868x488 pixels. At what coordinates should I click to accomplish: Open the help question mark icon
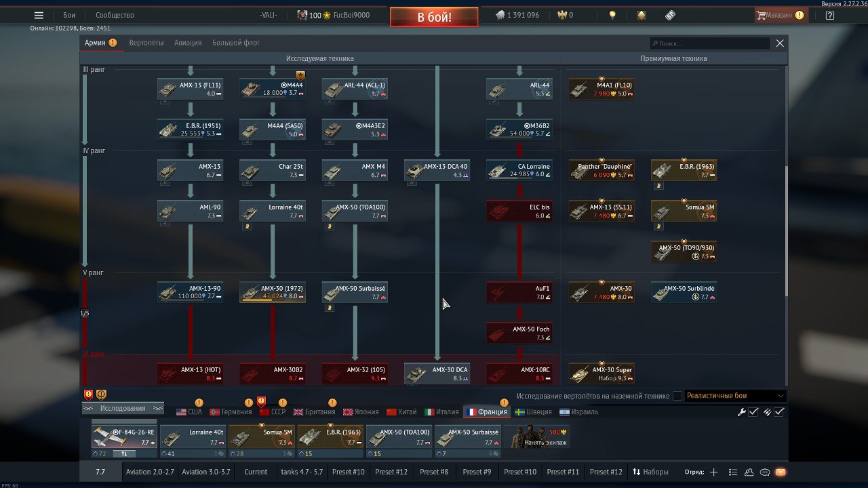tap(830, 15)
